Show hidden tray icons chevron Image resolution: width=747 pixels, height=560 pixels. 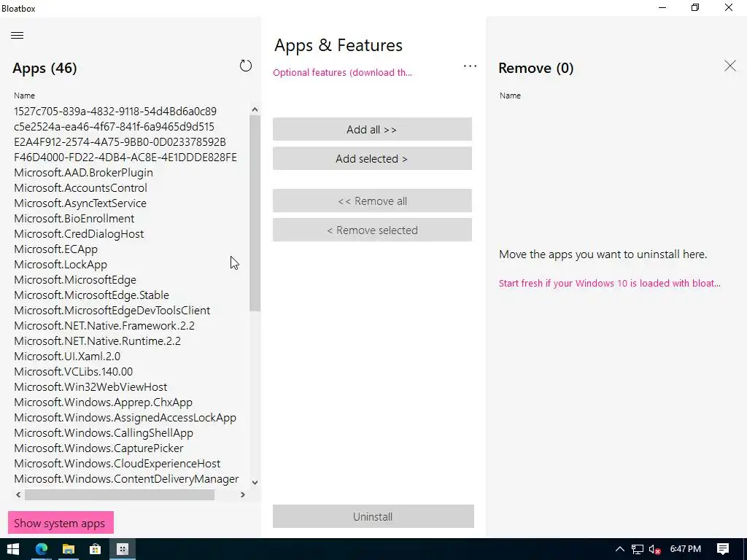(x=620, y=549)
